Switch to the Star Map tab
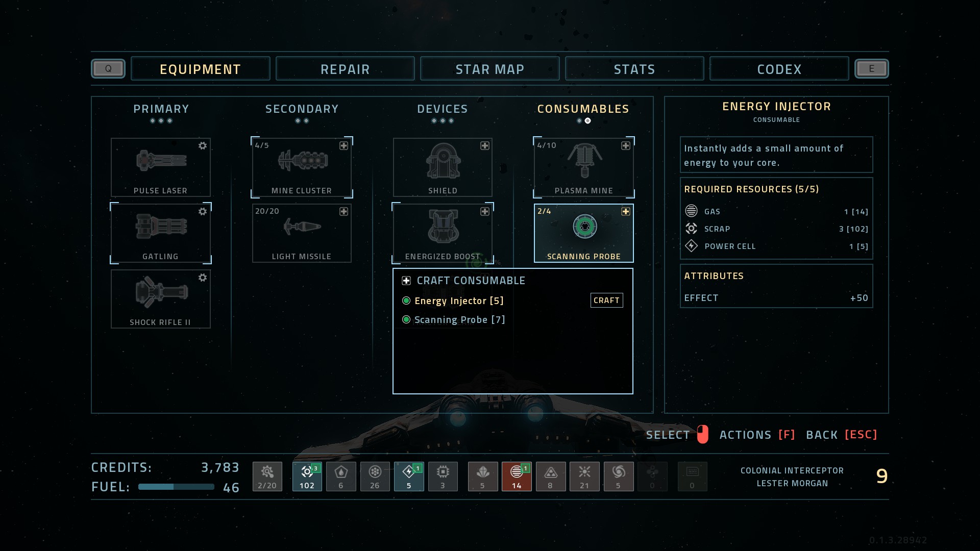Viewport: 980px width, 551px height. [x=490, y=69]
